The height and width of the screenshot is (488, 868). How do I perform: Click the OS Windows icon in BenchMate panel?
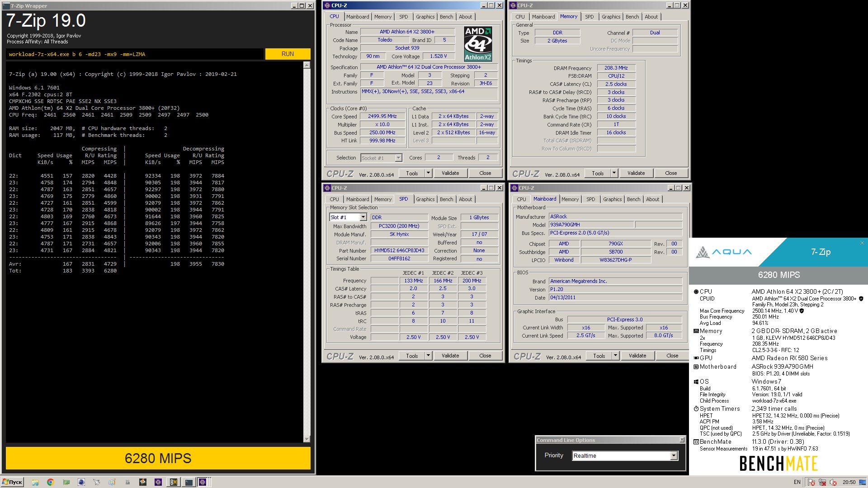(x=696, y=382)
